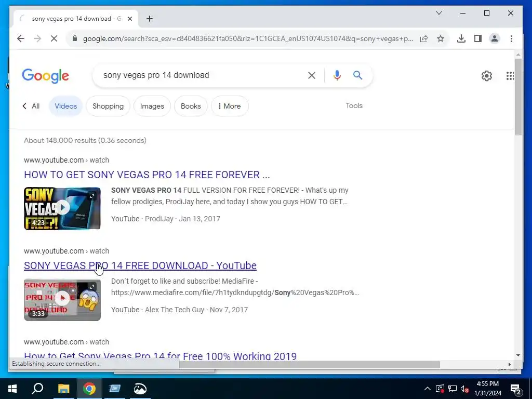Open Windows taskbar search
Image resolution: width=532 pixels, height=399 pixels.
coord(37,389)
